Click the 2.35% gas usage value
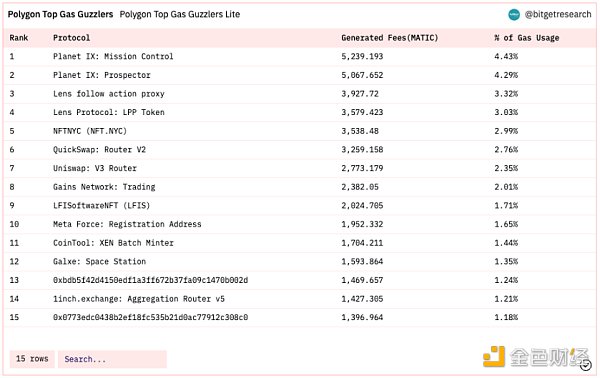The width and height of the screenshot is (600, 378). point(506,168)
